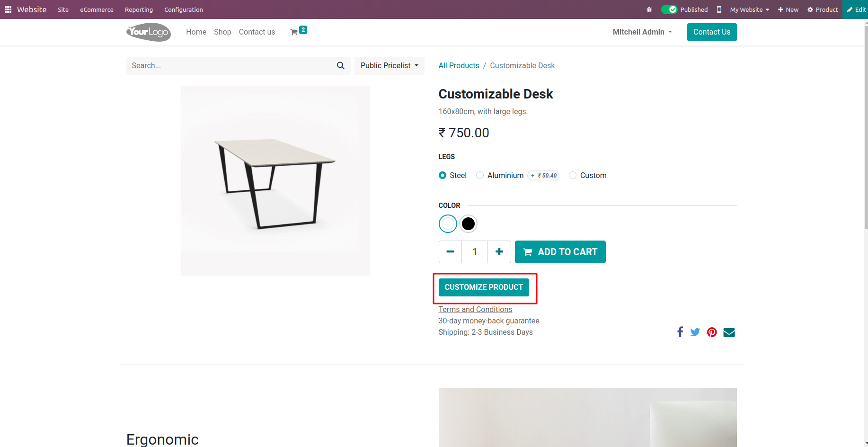868x447 pixels.
Task: Open Mitchell Admin user dropdown
Action: (642, 32)
